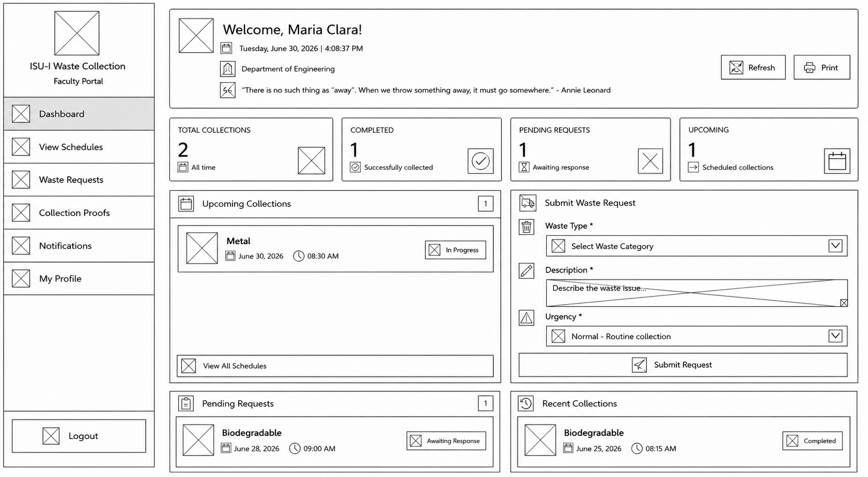Expand the Urgency dropdown
The height and width of the screenshot is (477, 868).
pyautogui.click(x=697, y=336)
